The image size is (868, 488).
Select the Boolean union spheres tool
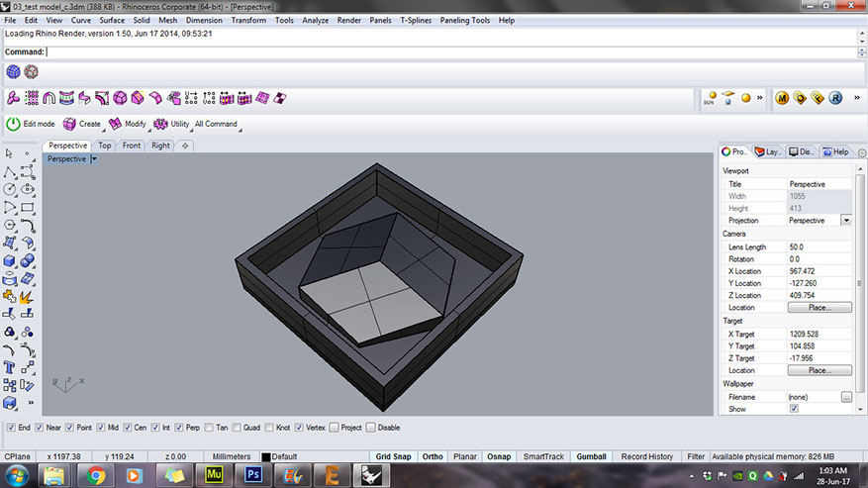coord(27,261)
